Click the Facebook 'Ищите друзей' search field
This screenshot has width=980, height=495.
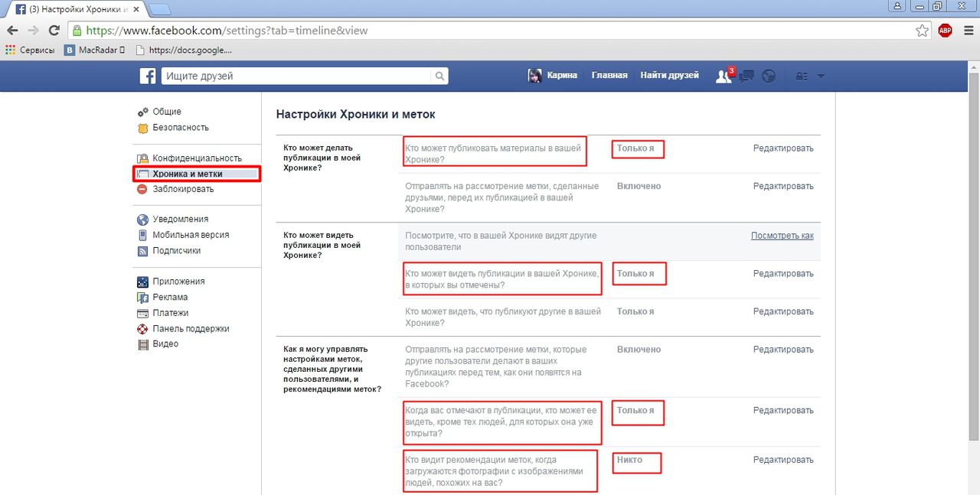(x=296, y=76)
